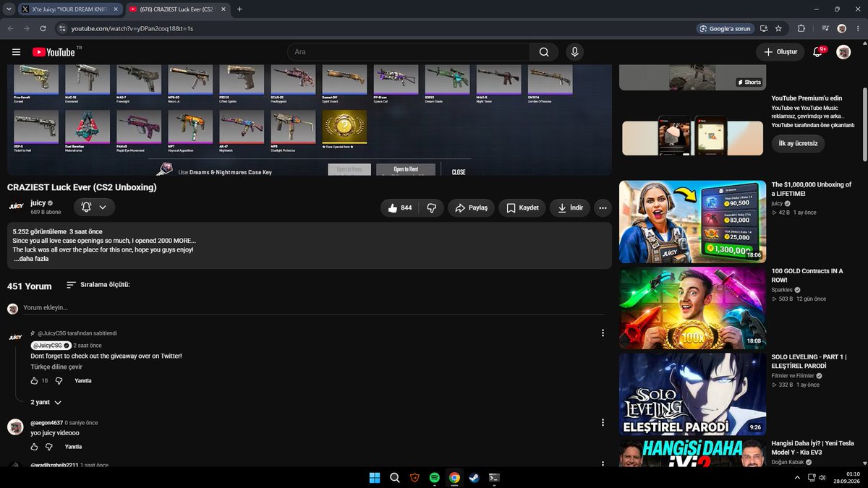Reload the page in Chrome

pos(43,28)
